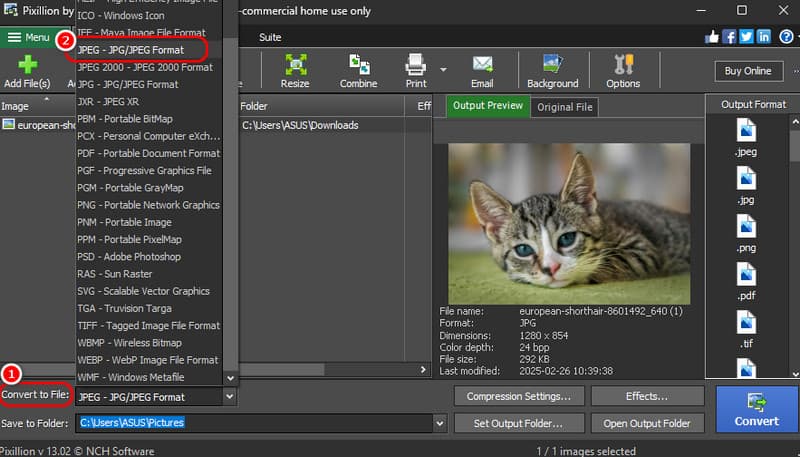Open the Combine images tool
The width and height of the screenshot is (800, 457).
pyautogui.click(x=358, y=67)
